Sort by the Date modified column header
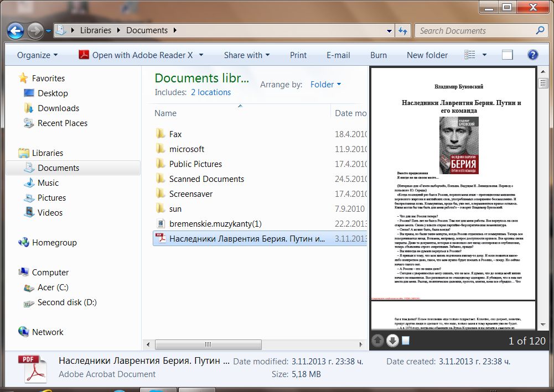 pos(350,113)
